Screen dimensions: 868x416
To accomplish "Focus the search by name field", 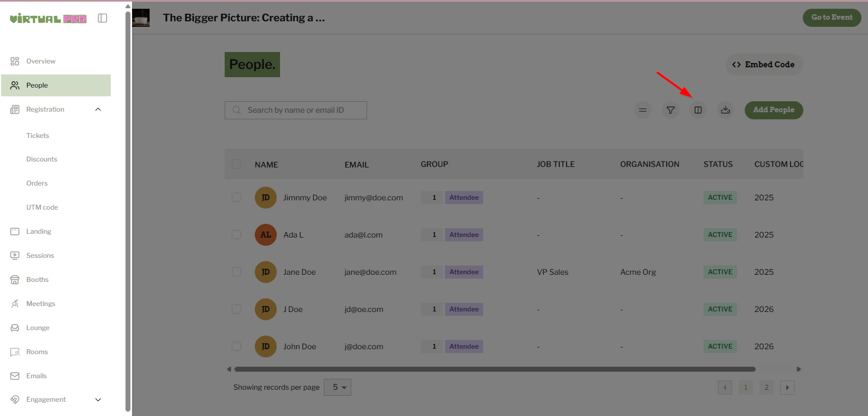I will click(296, 110).
